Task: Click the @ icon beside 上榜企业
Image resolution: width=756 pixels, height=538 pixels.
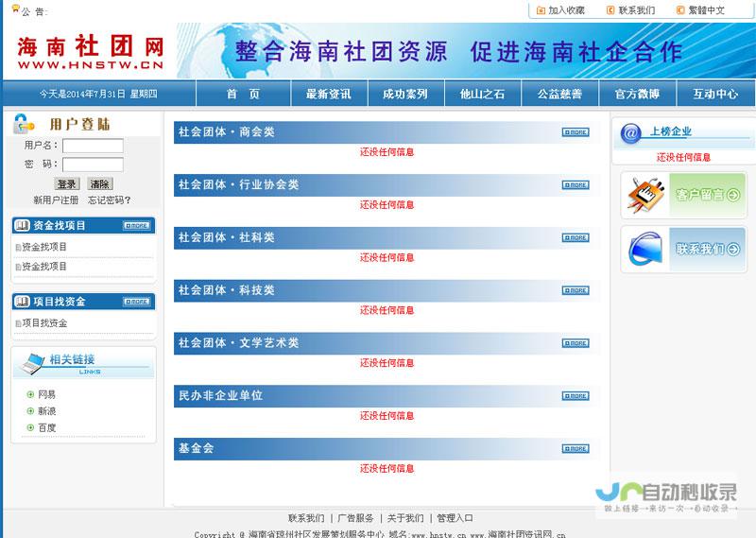Action: point(630,132)
